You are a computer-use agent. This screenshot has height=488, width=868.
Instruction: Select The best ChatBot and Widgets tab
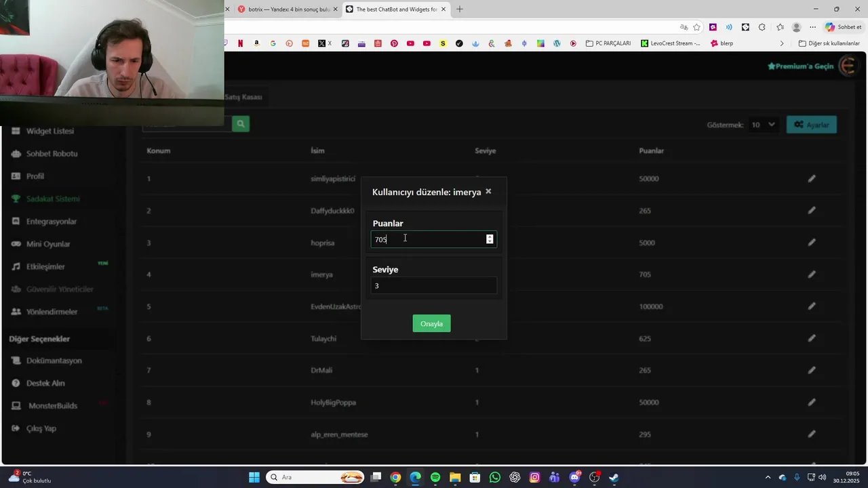(x=397, y=9)
